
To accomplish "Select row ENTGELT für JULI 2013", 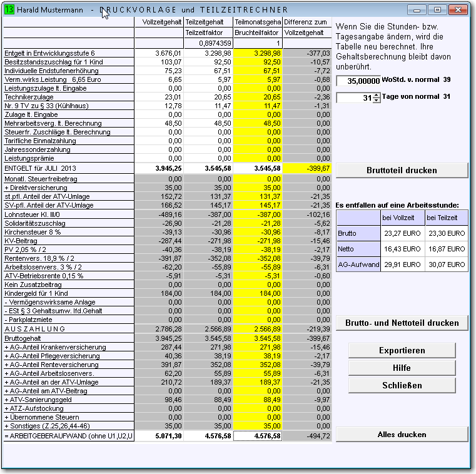I will click(x=69, y=168).
